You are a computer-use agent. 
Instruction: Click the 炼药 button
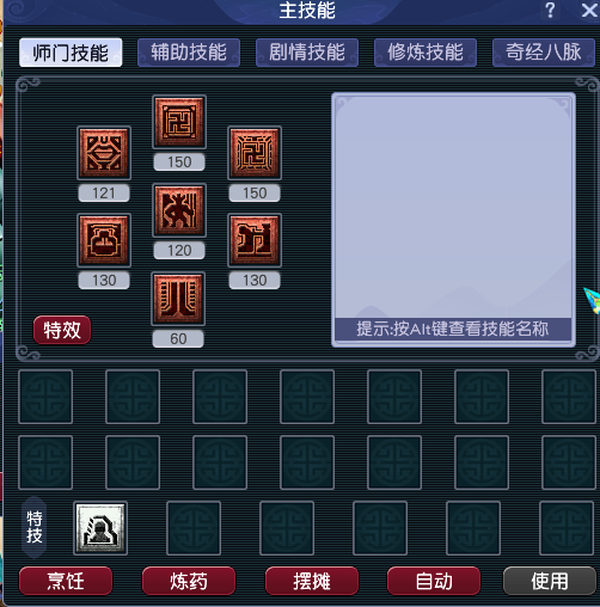[189, 581]
